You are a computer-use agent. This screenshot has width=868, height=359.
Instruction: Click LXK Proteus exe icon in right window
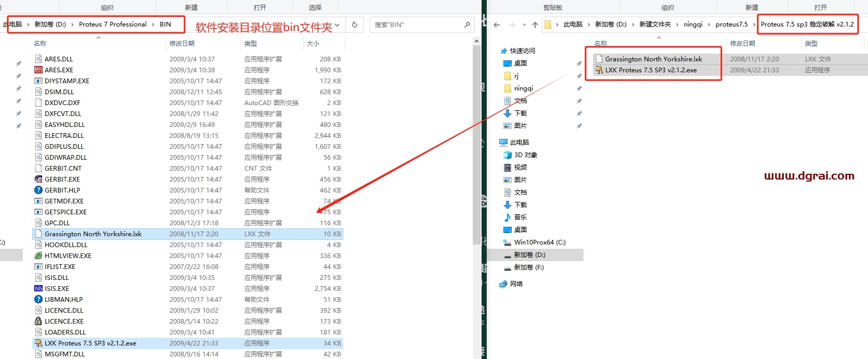click(599, 70)
